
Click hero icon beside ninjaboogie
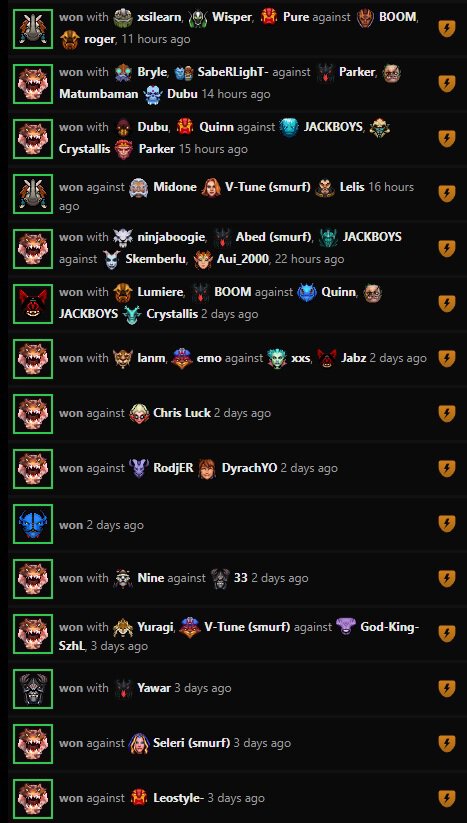[x=123, y=237]
